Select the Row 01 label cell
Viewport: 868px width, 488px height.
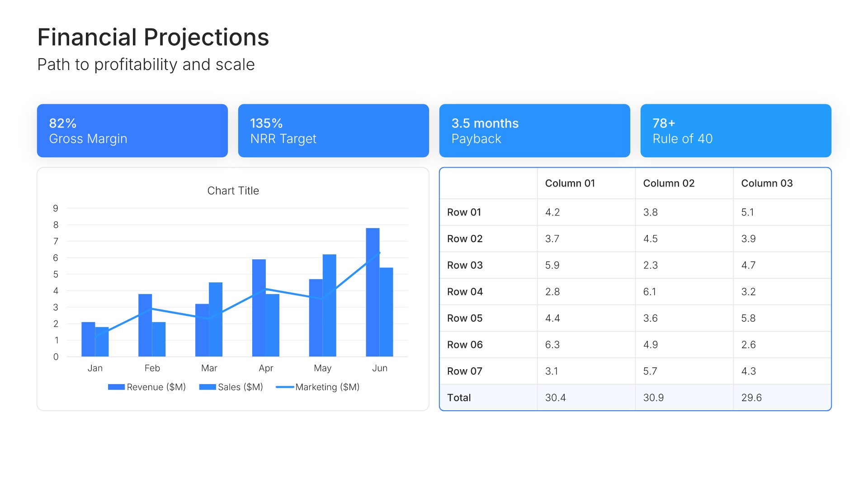(464, 212)
